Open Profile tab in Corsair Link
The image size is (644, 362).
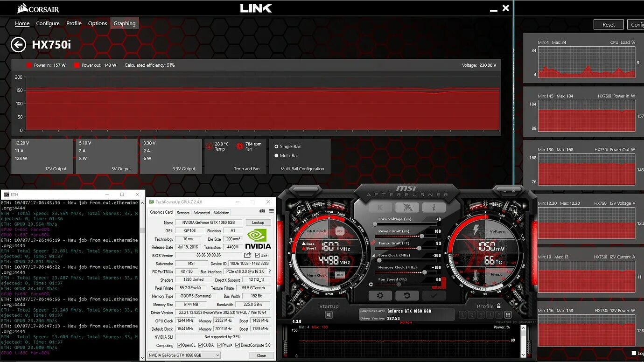(74, 23)
